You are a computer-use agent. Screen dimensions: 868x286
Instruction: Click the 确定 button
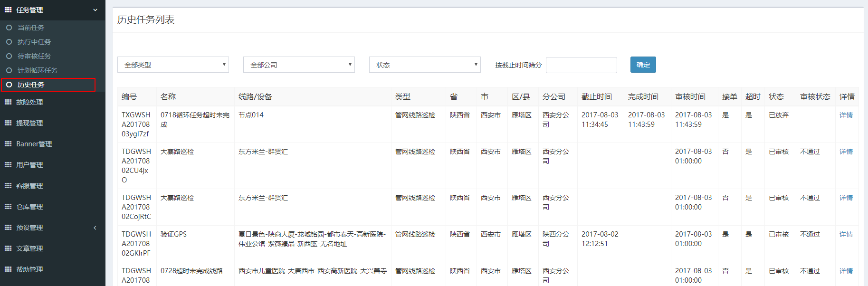coord(643,65)
